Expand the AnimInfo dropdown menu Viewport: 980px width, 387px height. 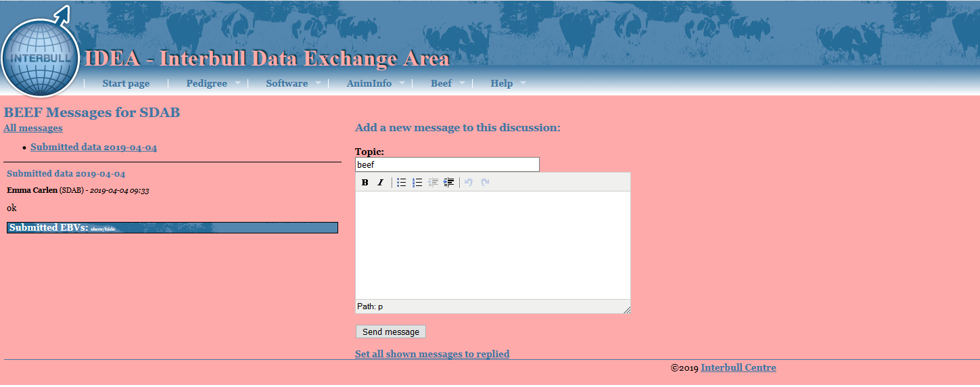(369, 84)
